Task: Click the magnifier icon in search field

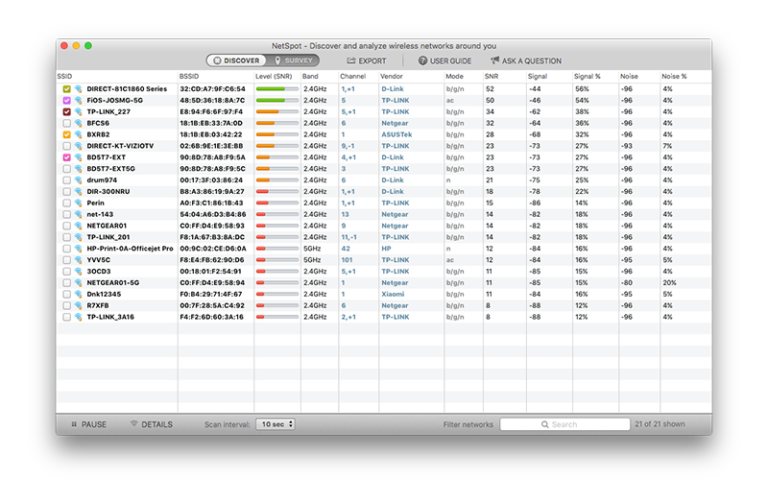Action: 545,424
